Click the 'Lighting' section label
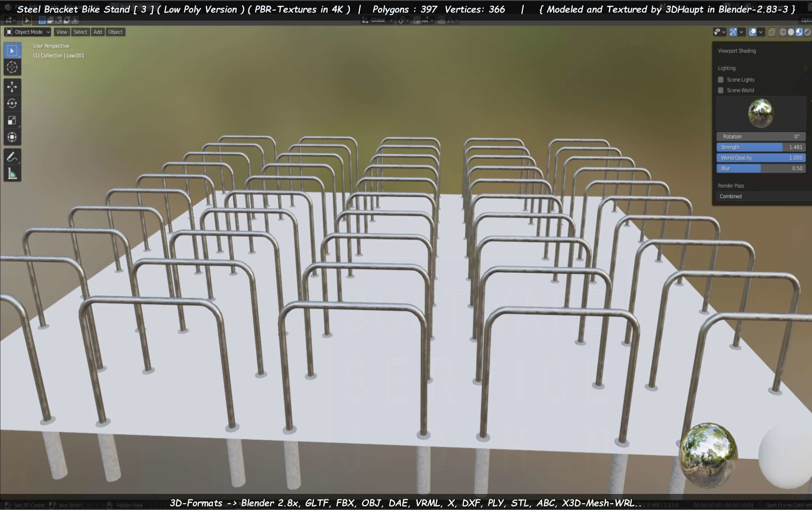 point(727,68)
